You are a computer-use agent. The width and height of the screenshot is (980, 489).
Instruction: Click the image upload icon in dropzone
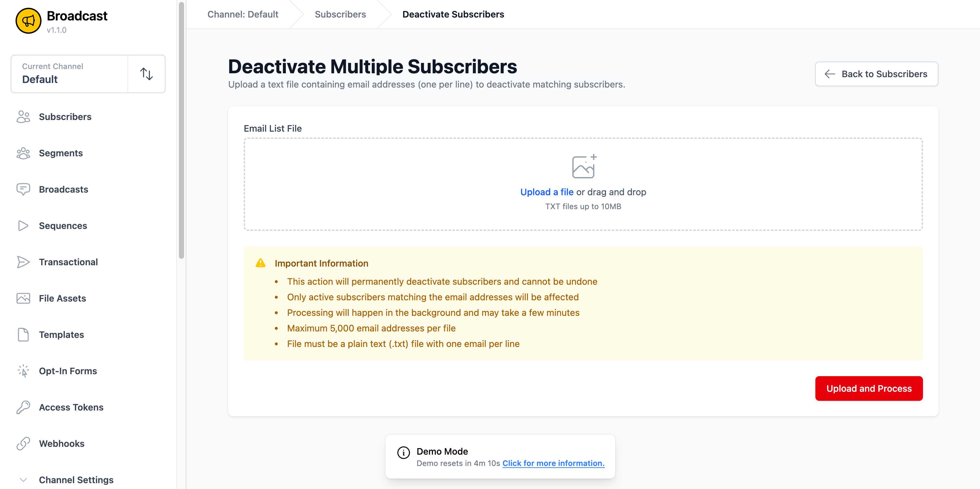[584, 166]
